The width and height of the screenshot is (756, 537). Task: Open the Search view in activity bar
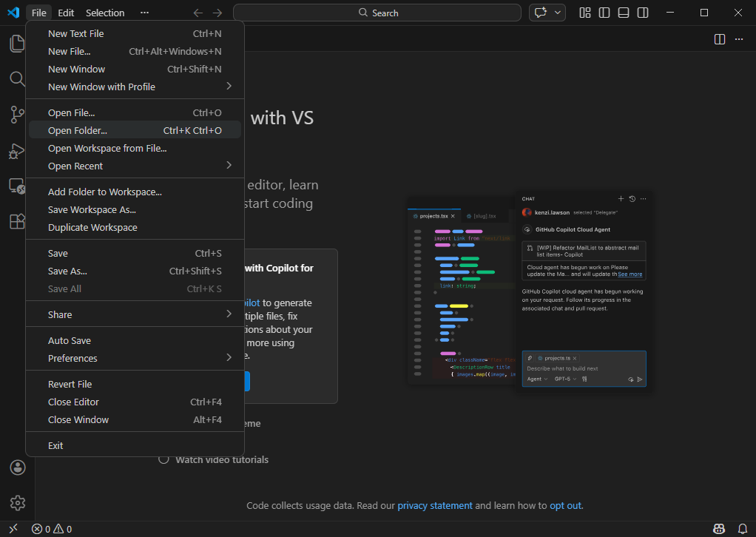click(17, 79)
